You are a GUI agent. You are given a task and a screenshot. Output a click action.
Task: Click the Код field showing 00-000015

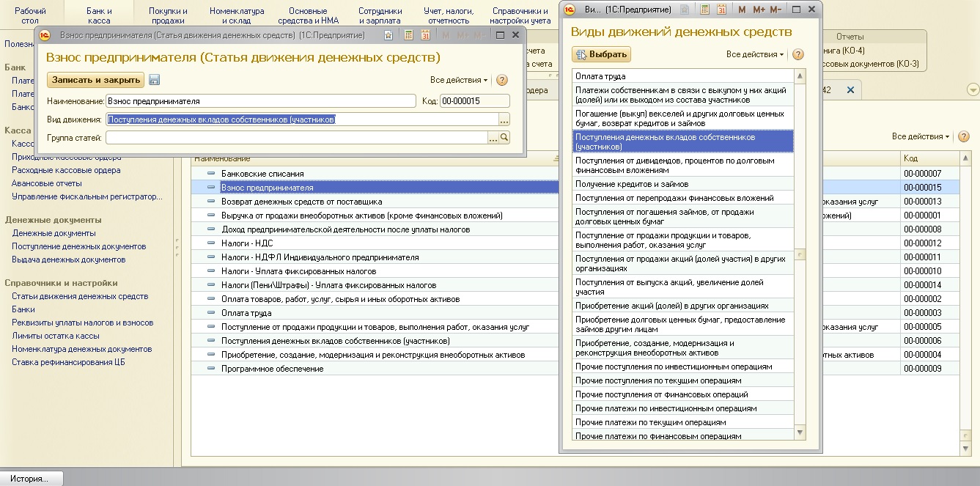(x=475, y=101)
